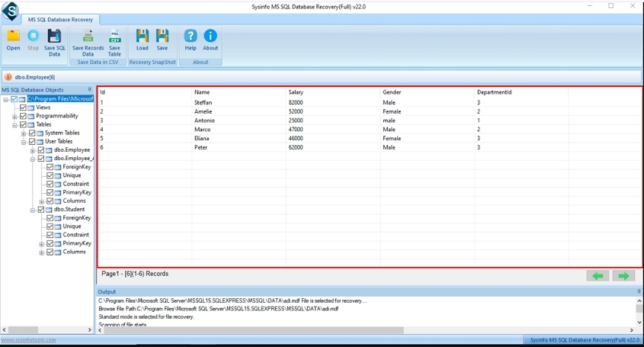The image size is (644, 347).
Task: Click the Antonio name cell
Action: point(204,120)
